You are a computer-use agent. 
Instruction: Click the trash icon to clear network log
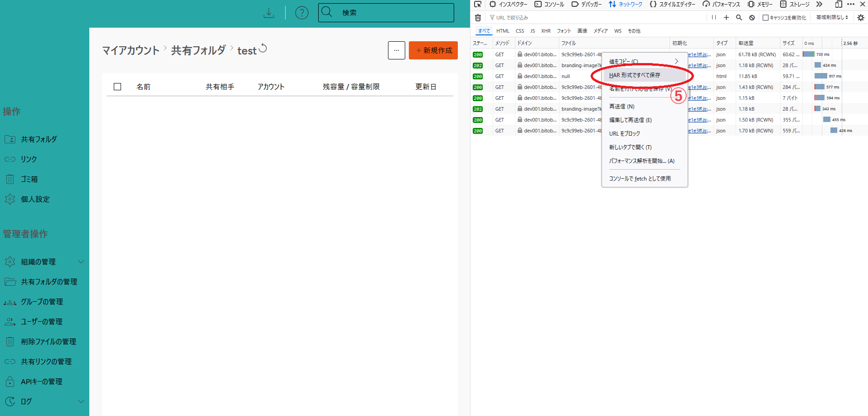coord(478,18)
